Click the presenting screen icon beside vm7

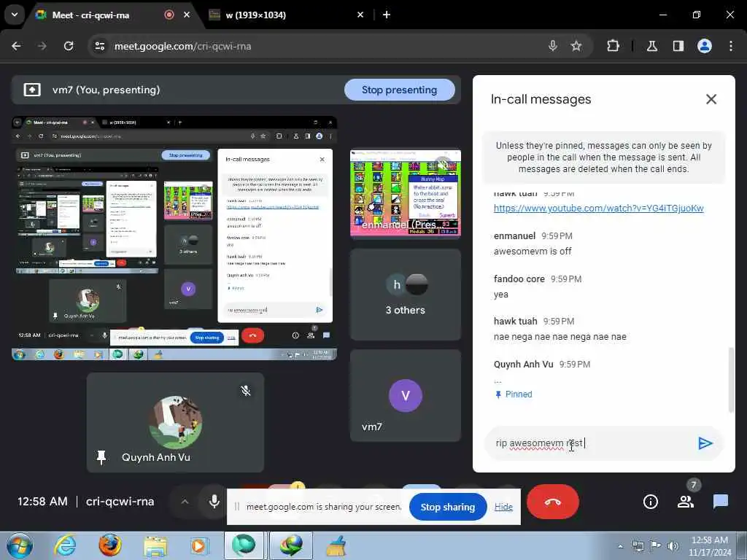pyautogui.click(x=32, y=90)
